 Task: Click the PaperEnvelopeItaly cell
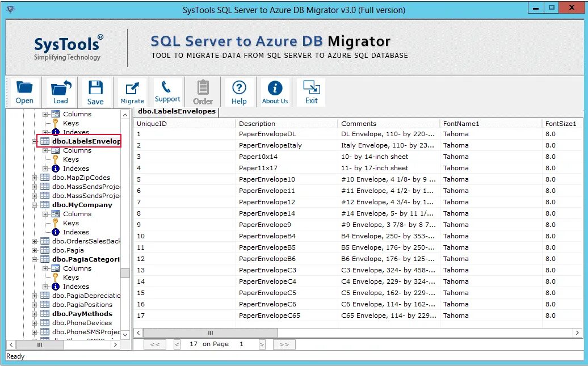[x=287, y=145]
